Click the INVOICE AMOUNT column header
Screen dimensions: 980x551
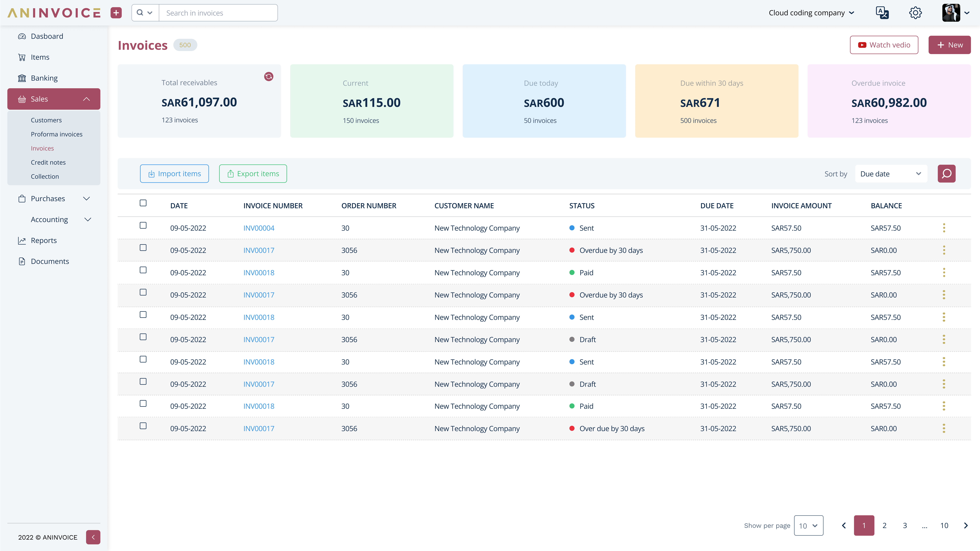tap(802, 206)
